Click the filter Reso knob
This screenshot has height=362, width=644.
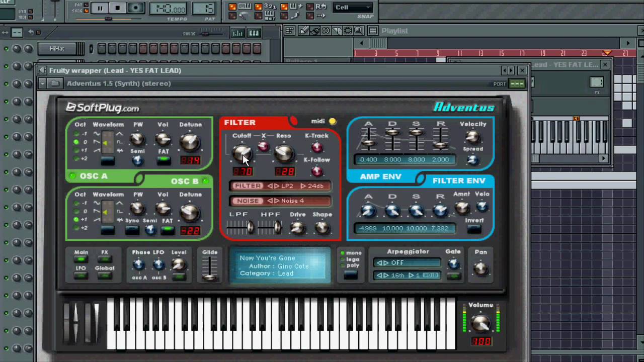[284, 153]
